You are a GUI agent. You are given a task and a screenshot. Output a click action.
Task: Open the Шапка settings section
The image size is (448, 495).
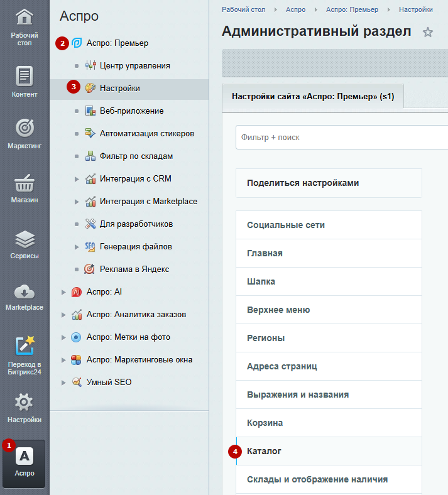329,281
